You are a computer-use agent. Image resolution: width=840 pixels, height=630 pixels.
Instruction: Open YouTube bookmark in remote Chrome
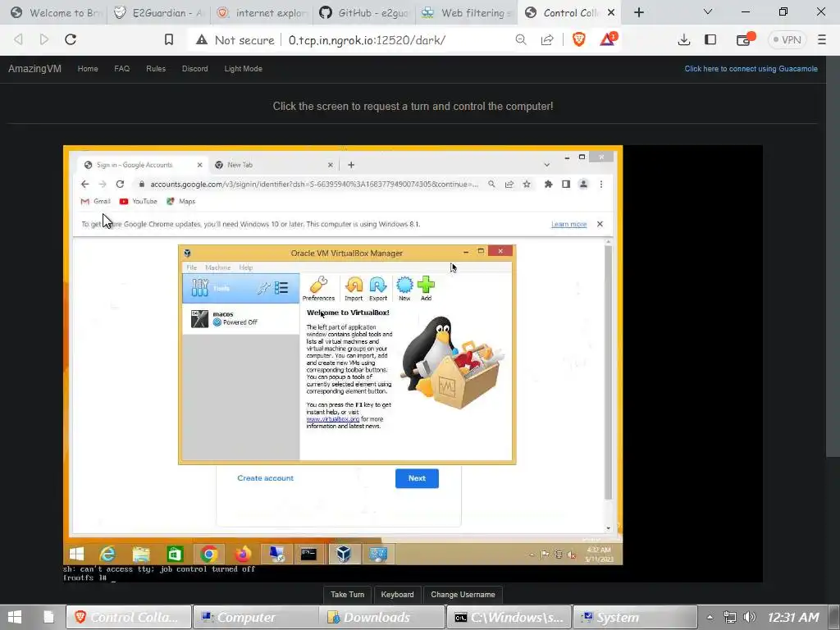click(x=138, y=202)
